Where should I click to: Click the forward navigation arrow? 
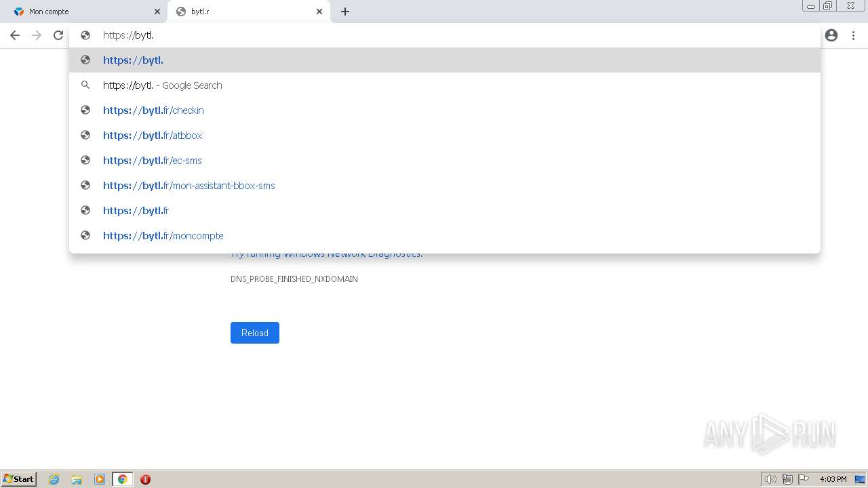pyautogui.click(x=37, y=35)
